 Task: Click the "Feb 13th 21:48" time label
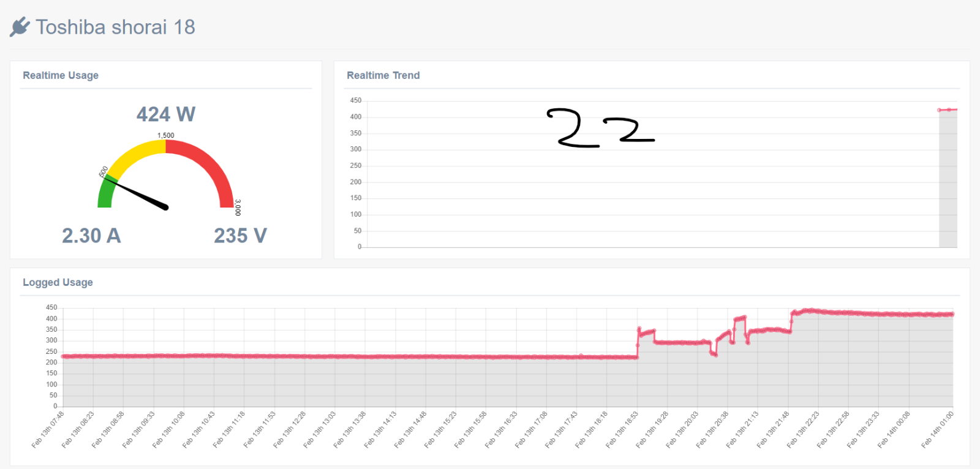pos(773,430)
